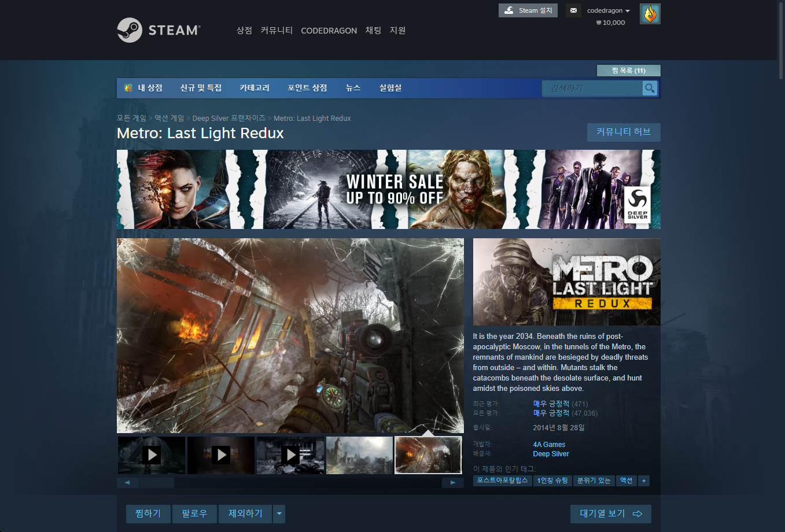Click recent reviews 매우 긍정적 (471)
This screenshot has height=532, width=785.
tap(560, 404)
